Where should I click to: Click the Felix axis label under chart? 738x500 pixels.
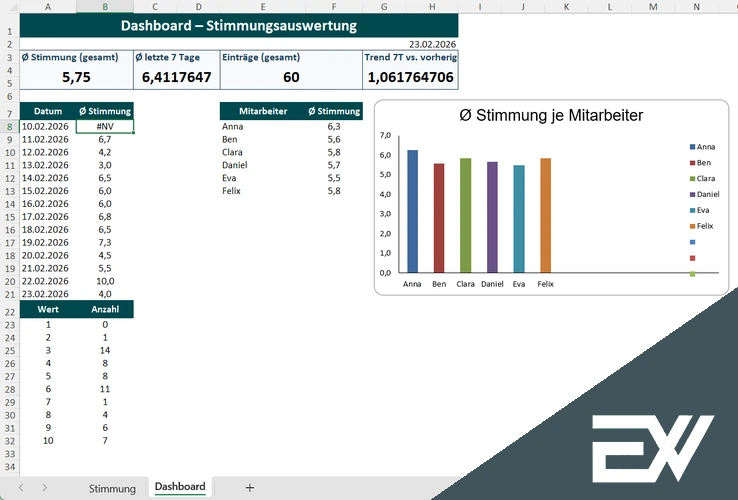(545, 284)
